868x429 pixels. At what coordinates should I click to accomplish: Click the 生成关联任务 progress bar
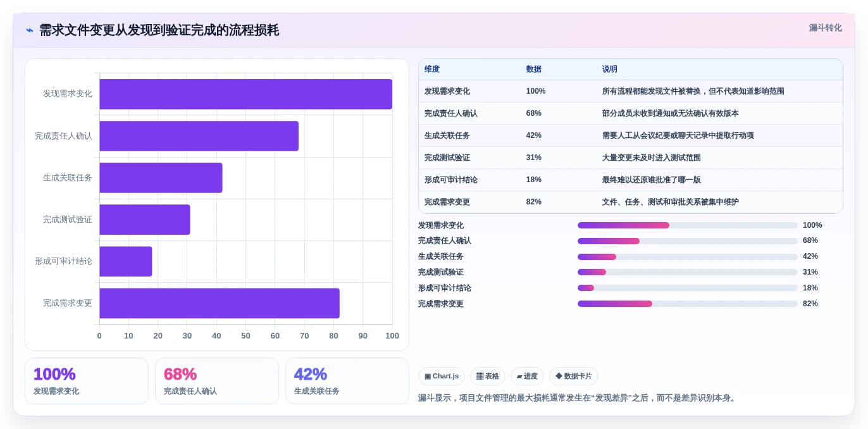pos(688,256)
